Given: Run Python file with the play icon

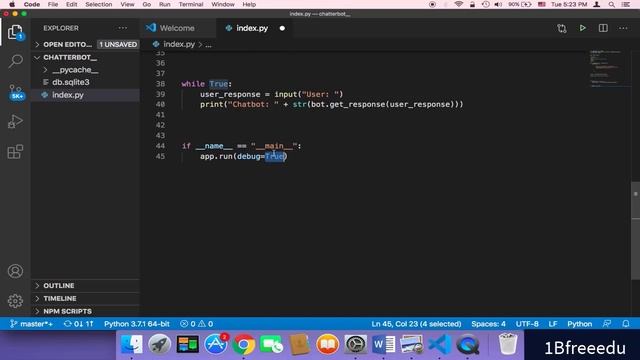Looking at the screenshot, I should tap(582, 28).
